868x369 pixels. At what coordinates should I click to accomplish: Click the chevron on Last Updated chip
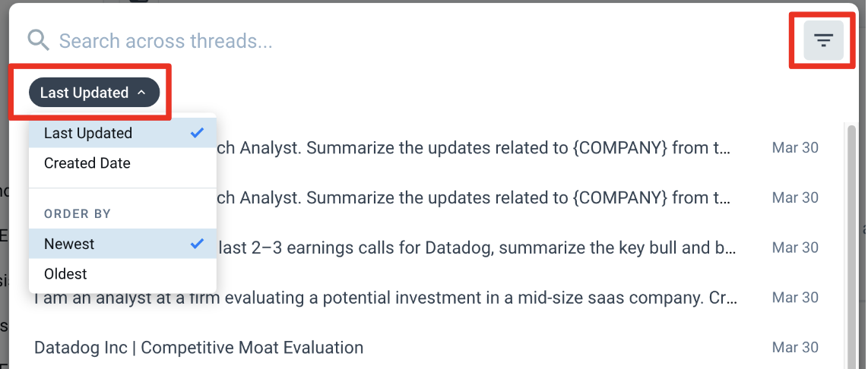(x=141, y=93)
